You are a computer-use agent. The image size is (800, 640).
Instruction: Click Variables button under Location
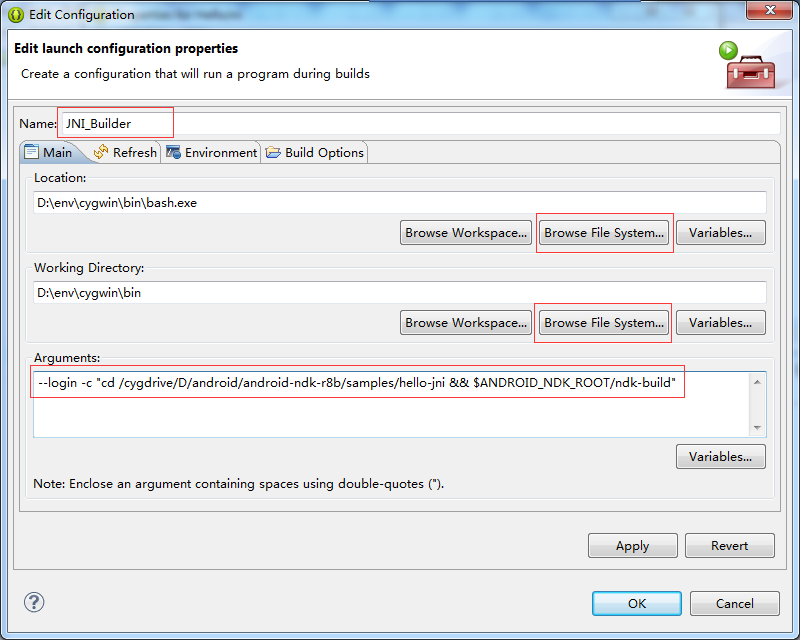pos(720,233)
